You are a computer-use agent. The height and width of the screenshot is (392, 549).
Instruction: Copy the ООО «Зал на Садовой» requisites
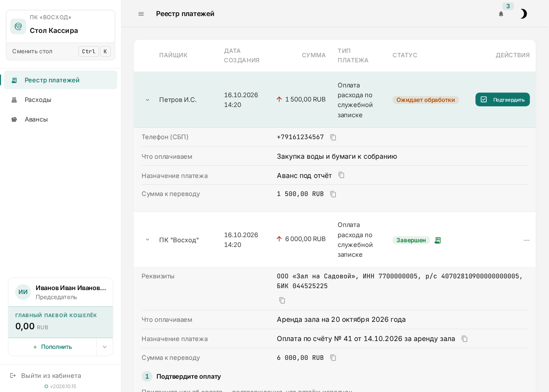(x=282, y=300)
